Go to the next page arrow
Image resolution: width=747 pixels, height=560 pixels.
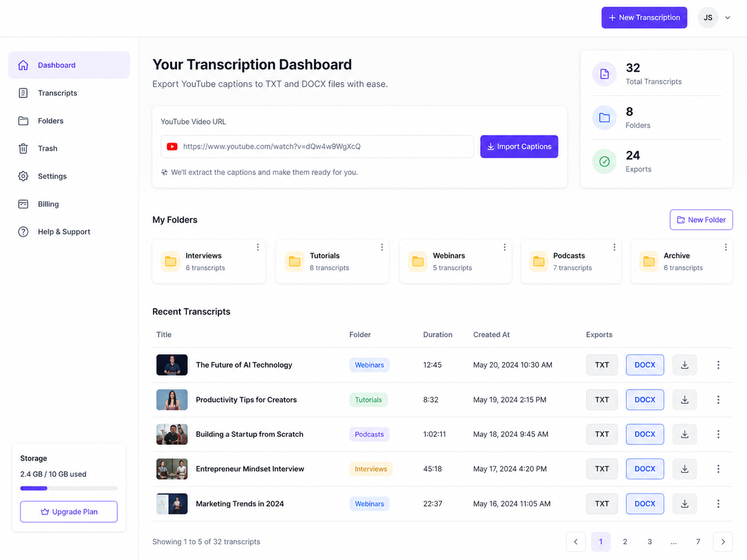723,541
